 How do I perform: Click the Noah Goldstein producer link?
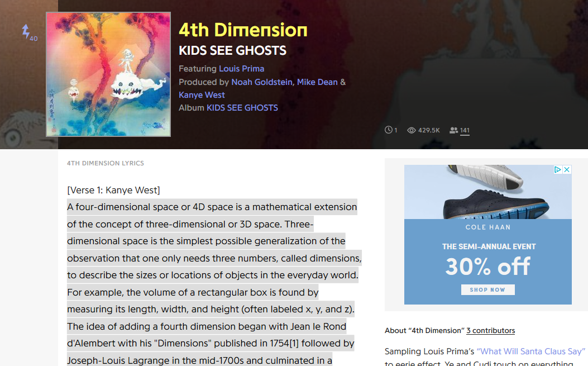(261, 82)
